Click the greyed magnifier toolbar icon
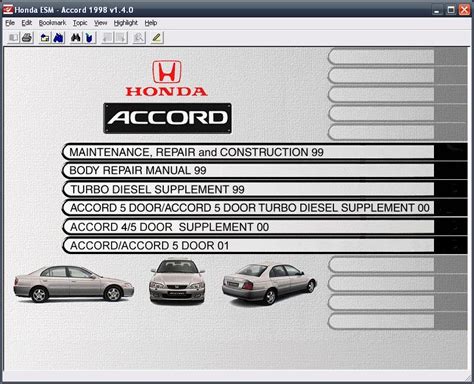This screenshot has height=384, width=474. tap(139, 38)
